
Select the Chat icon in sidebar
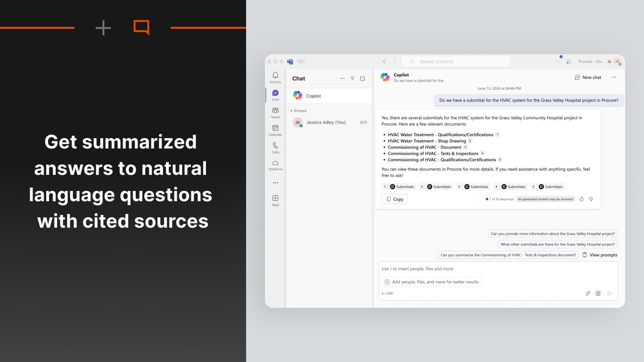tap(275, 95)
